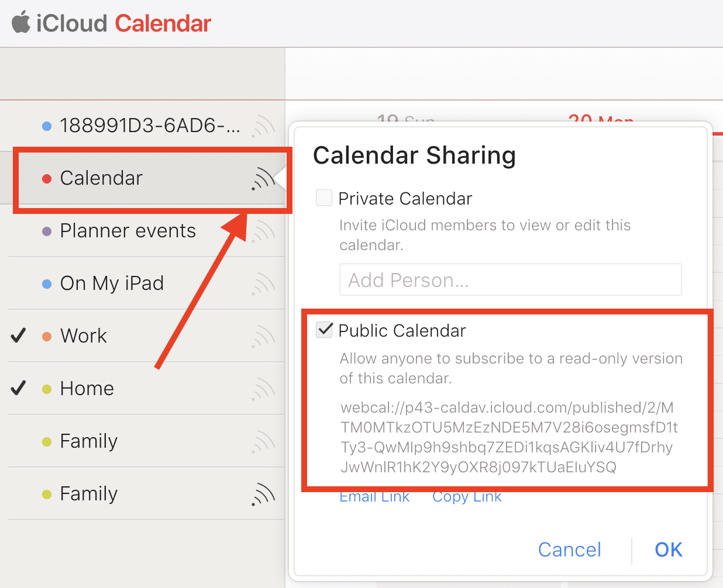Click Copy Link to copy calendar URL
Viewport: 723px width, 588px height.
pos(467,497)
